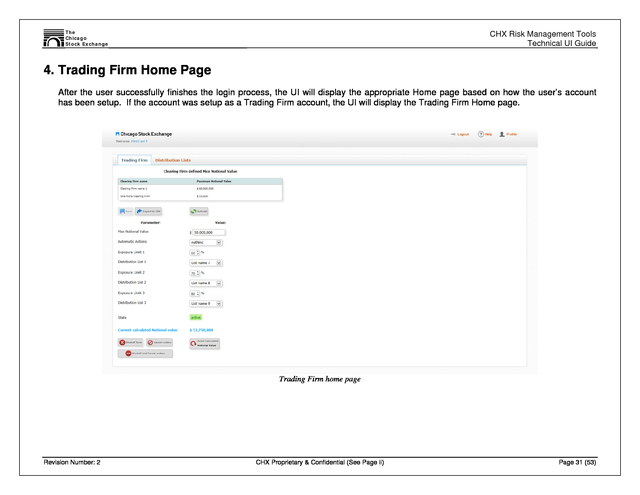Open the Distribution List 2 dropdown

click(x=206, y=283)
